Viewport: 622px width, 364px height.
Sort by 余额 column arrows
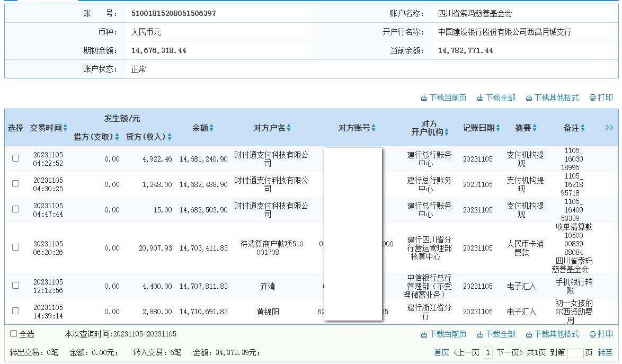pos(211,128)
